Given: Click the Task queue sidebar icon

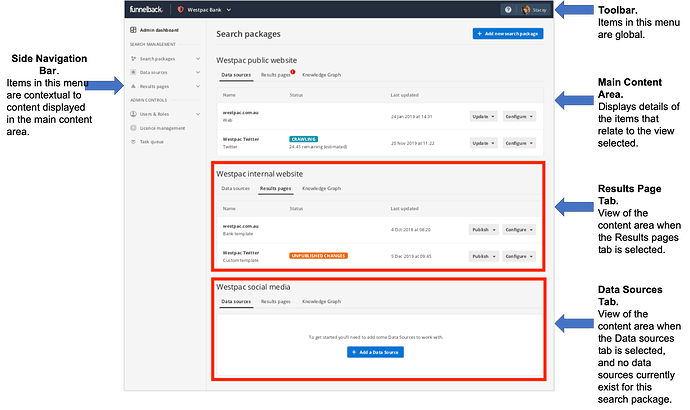Looking at the screenshot, I should [134, 142].
